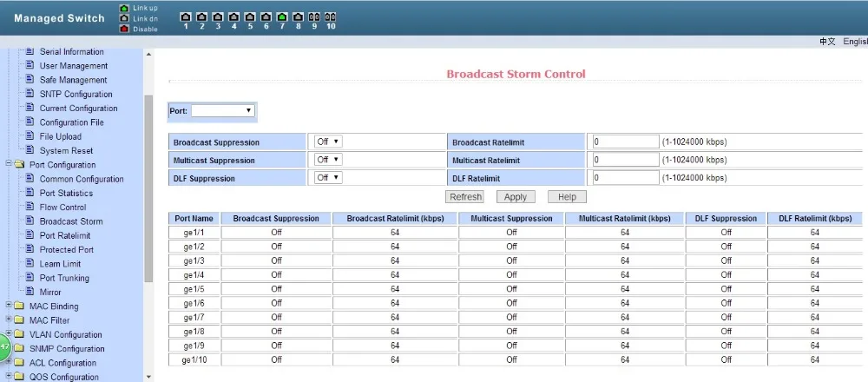
Task: Open SNTP Configuration in sidebar
Action: (76, 94)
